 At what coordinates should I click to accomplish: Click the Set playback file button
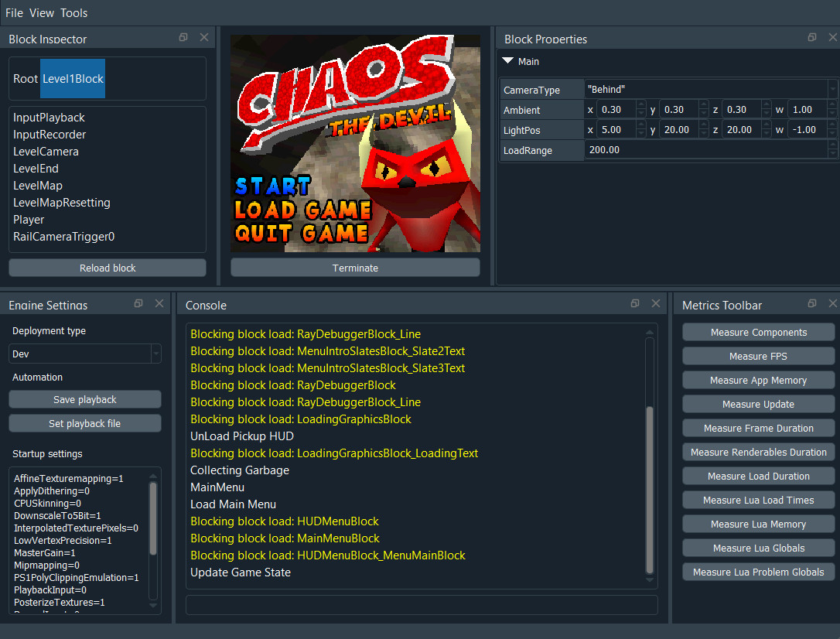[x=85, y=424]
